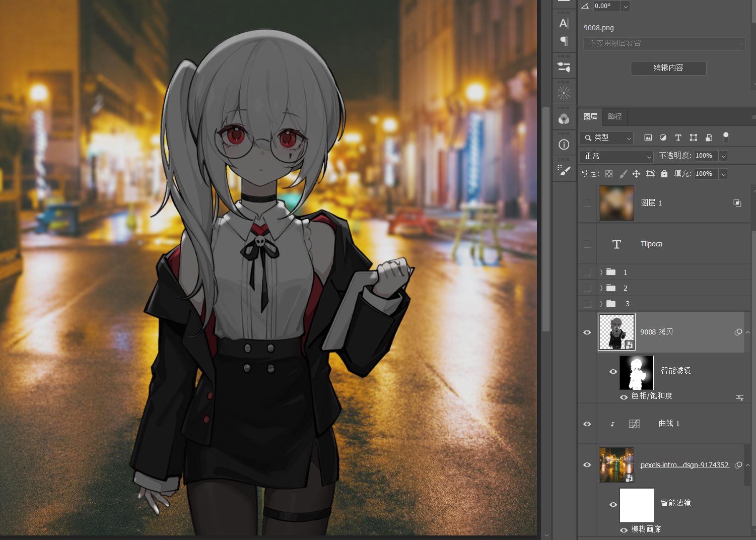Open the 正常 blend mode dropdown
756x540 pixels.
tap(616, 156)
